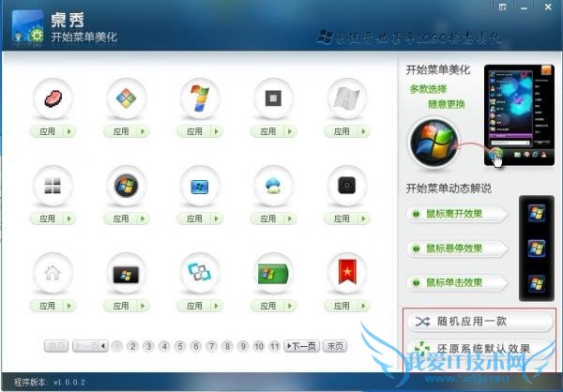Click 应用 under the green tab logo
Viewport: 563px width, 392px height.
[x=267, y=306]
